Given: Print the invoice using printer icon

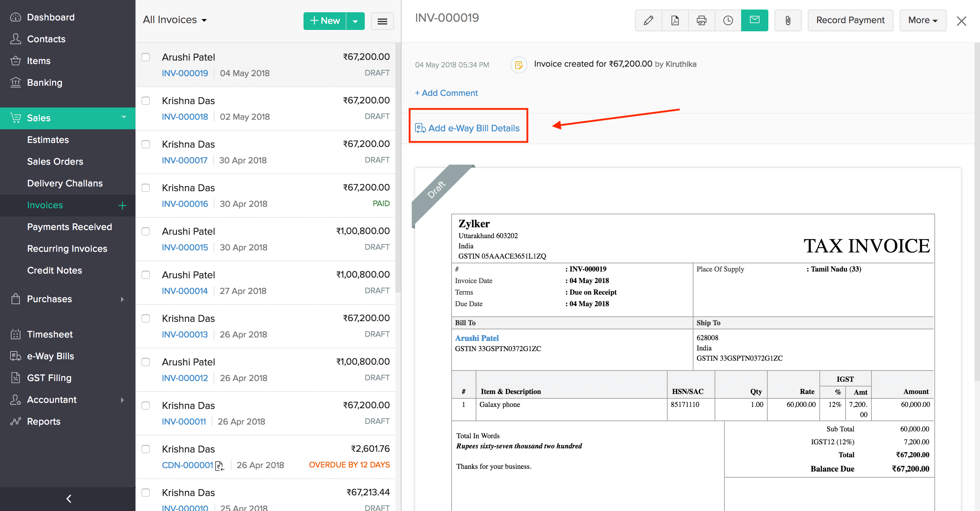Looking at the screenshot, I should pos(701,20).
